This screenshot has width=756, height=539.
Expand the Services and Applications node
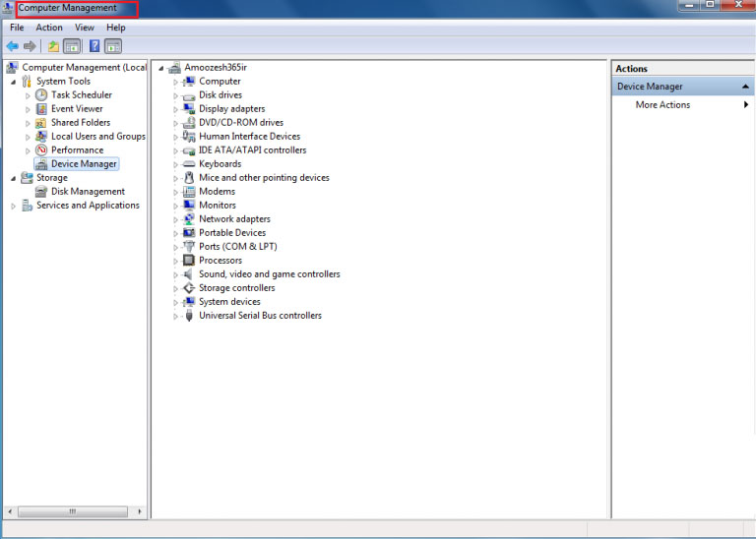click(14, 207)
